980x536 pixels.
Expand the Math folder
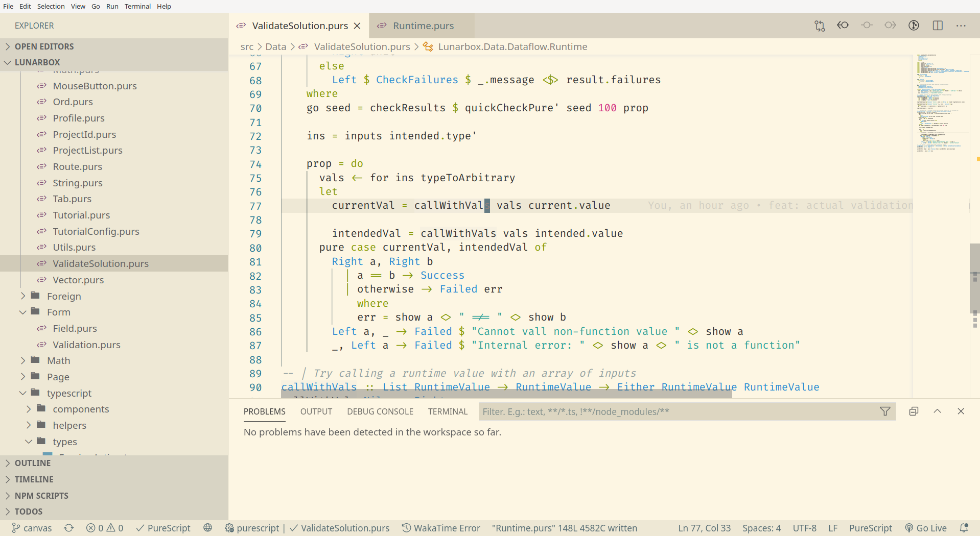pos(114,360)
